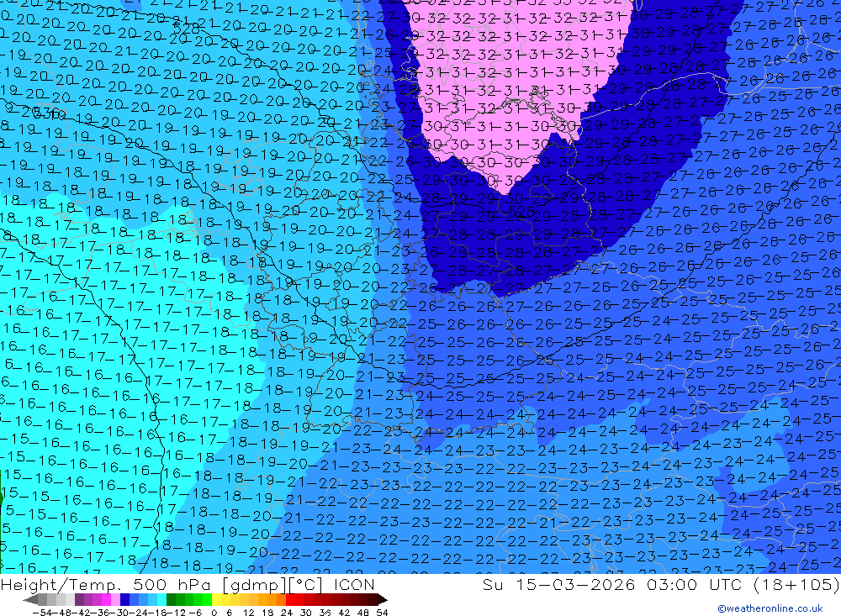Click the '54' legend scale label
Image resolution: width=841 pixels, height=616 pixels.
tap(382, 613)
